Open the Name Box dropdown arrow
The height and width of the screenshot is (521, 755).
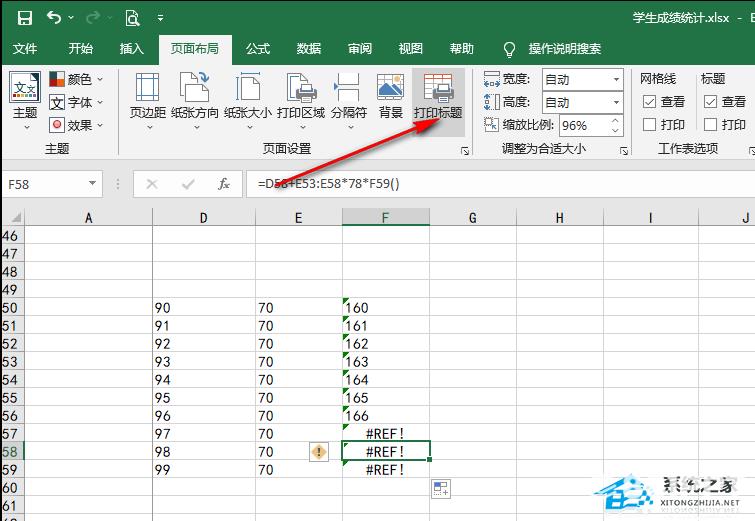pyautogui.click(x=92, y=184)
